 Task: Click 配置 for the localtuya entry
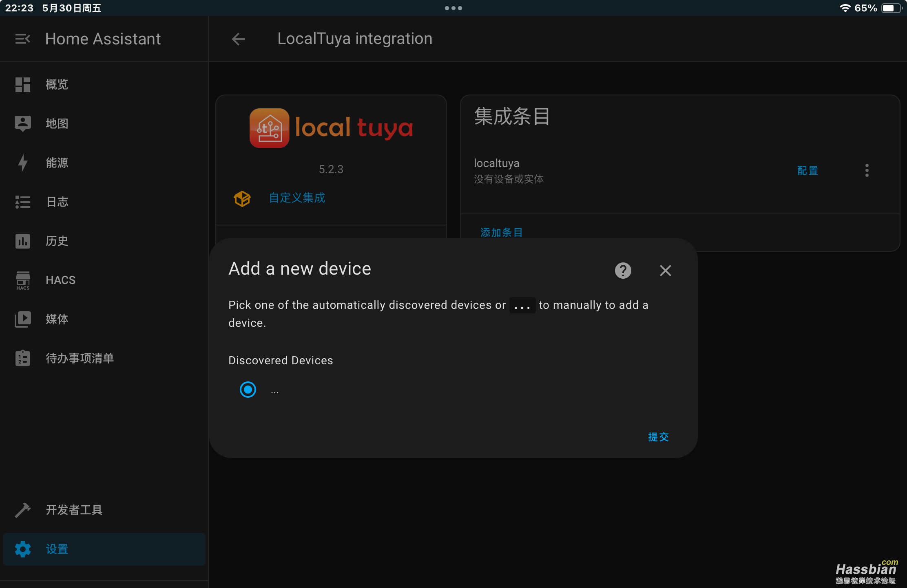807,170
